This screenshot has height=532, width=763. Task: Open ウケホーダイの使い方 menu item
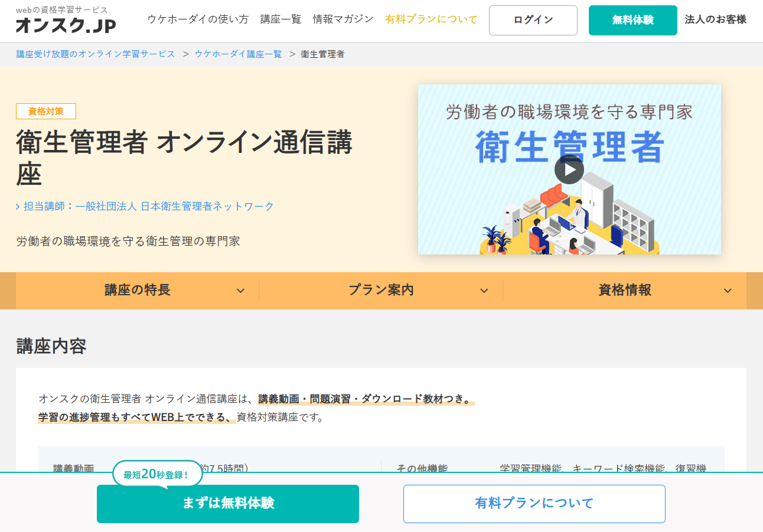pyautogui.click(x=198, y=19)
